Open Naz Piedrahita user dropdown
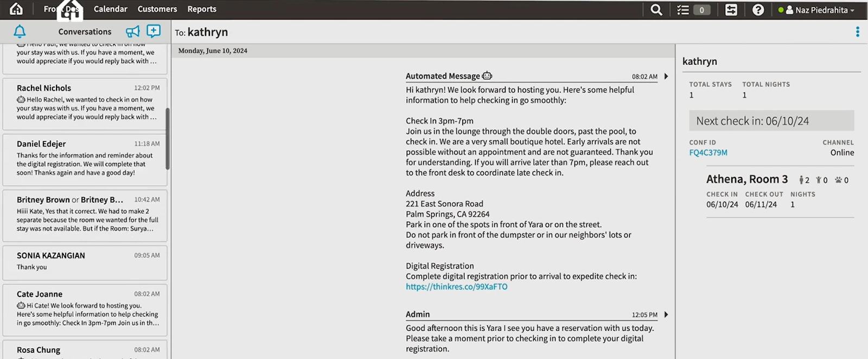868x359 pixels. pyautogui.click(x=820, y=10)
